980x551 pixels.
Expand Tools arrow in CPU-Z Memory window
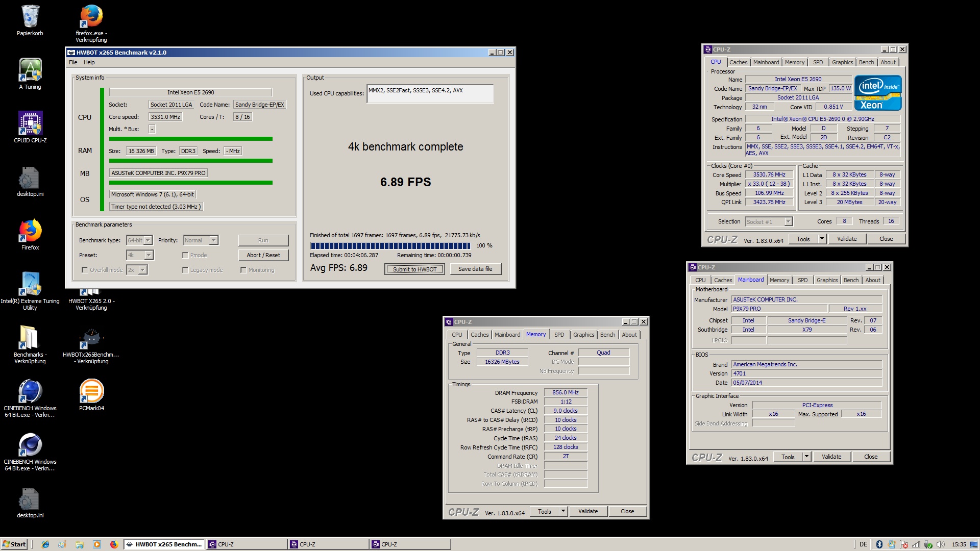pyautogui.click(x=562, y=511)
